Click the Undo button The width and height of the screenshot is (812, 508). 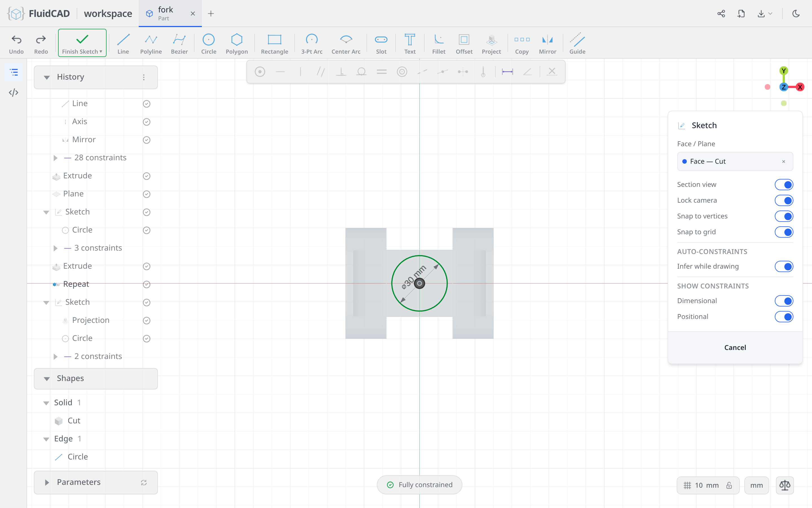(16, 43)
